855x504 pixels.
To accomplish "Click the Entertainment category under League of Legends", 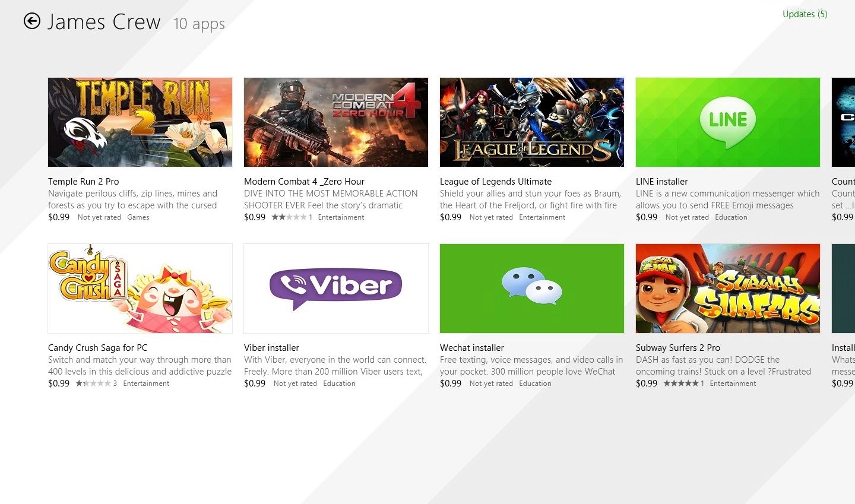I will pyautogui.click(x=542, y=217).
